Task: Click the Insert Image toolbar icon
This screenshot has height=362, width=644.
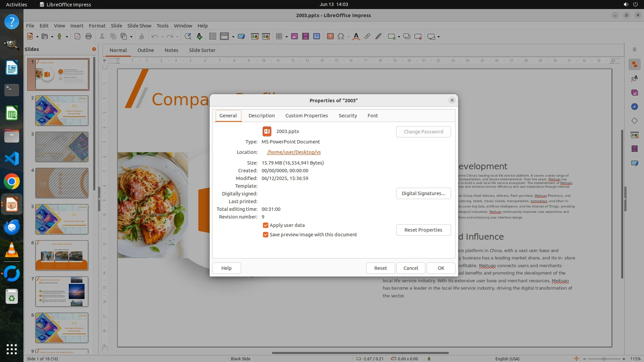Action: pyautogui.click(x=294, y=37)
